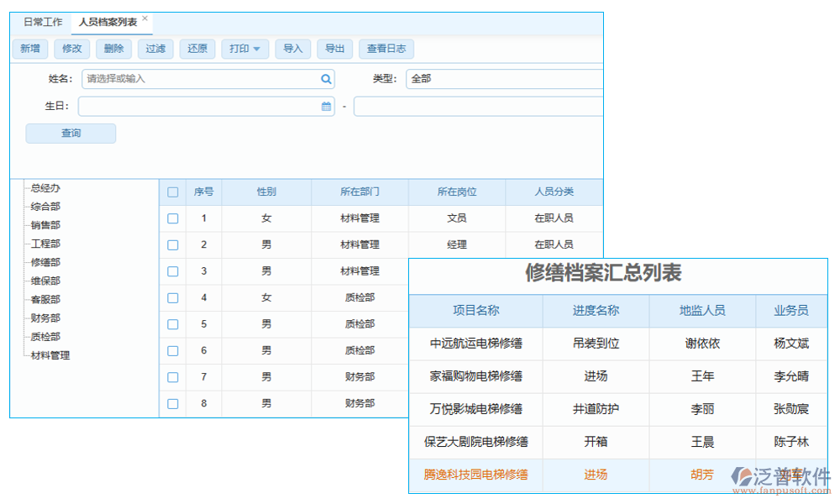Screen dimensions: 840x504
Task: Toggle the select-all checkbox in table header
Action: [173, 192]
